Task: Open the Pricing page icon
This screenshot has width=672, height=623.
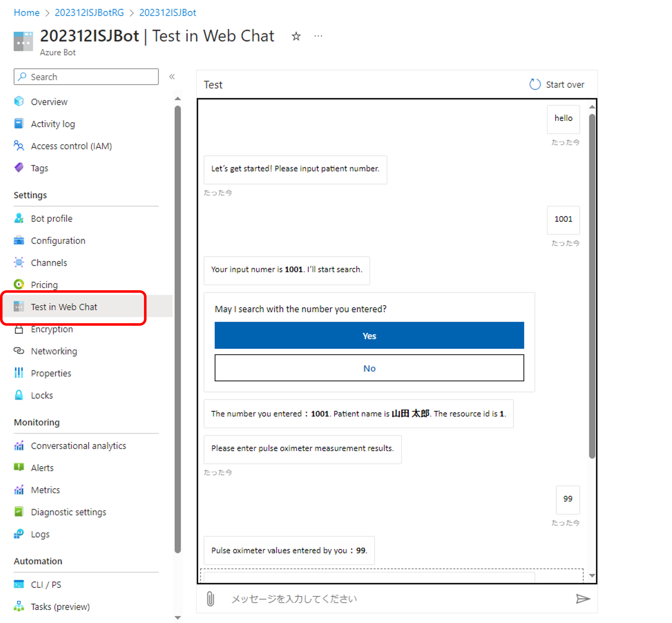Action: pos(19,284)
